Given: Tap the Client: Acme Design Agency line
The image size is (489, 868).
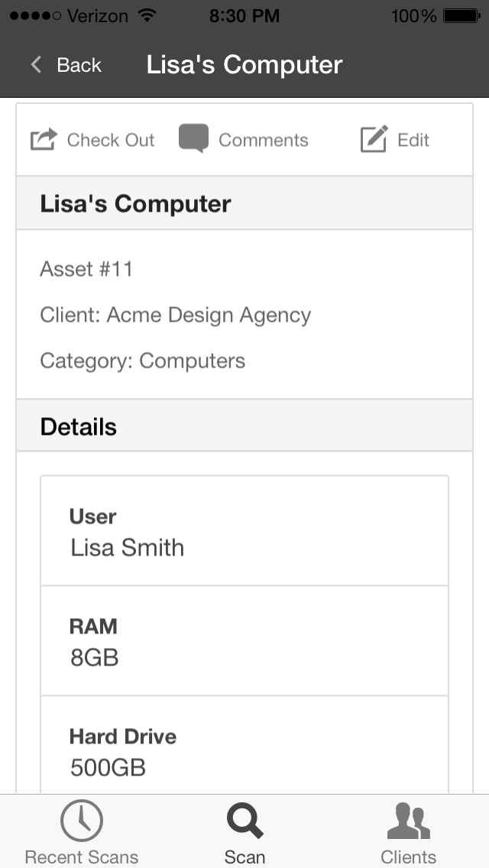Looking at the screenshot, I should point(175,315).
